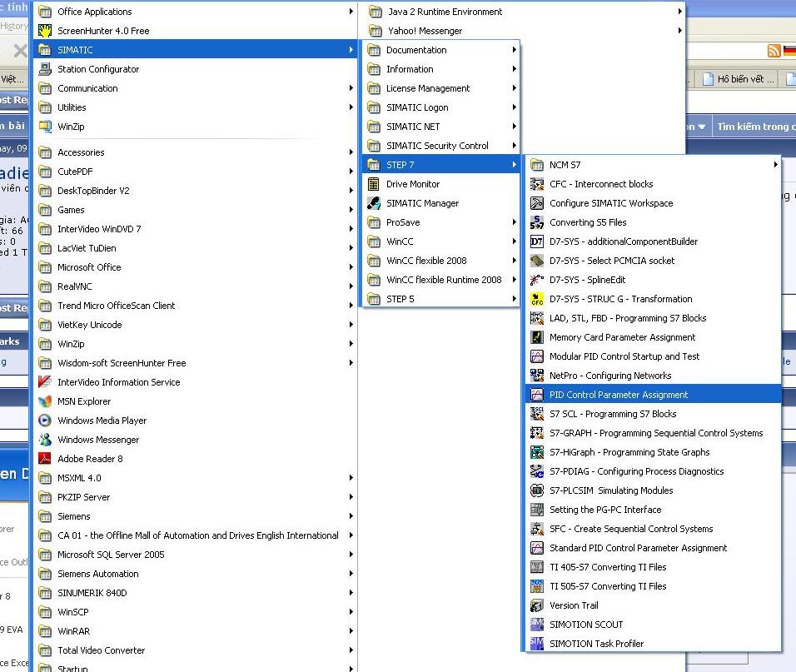Open Windows Messenger
Viewport: 796px width, 672px height.
[196, 440]
